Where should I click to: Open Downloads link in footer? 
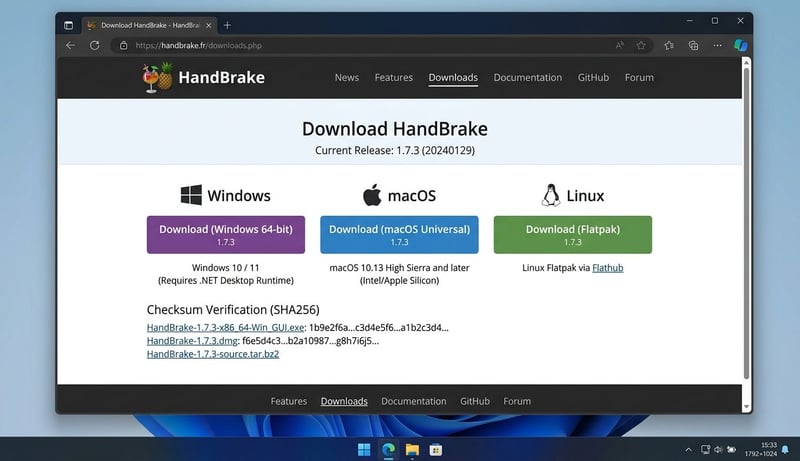tap(344, 401)
